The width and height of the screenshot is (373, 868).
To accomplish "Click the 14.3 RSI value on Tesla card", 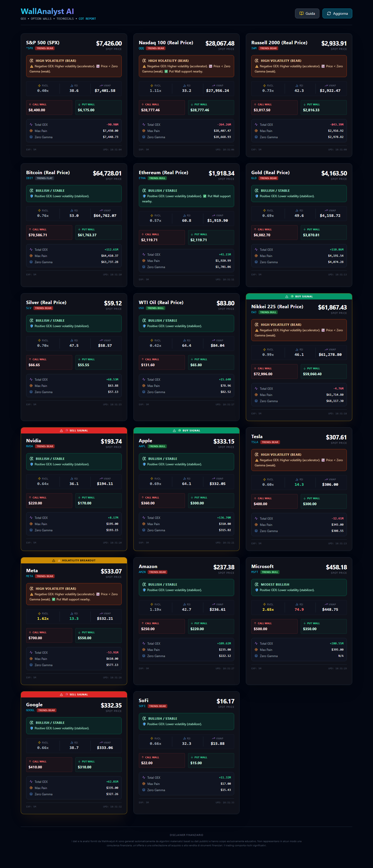I will 299,484.
